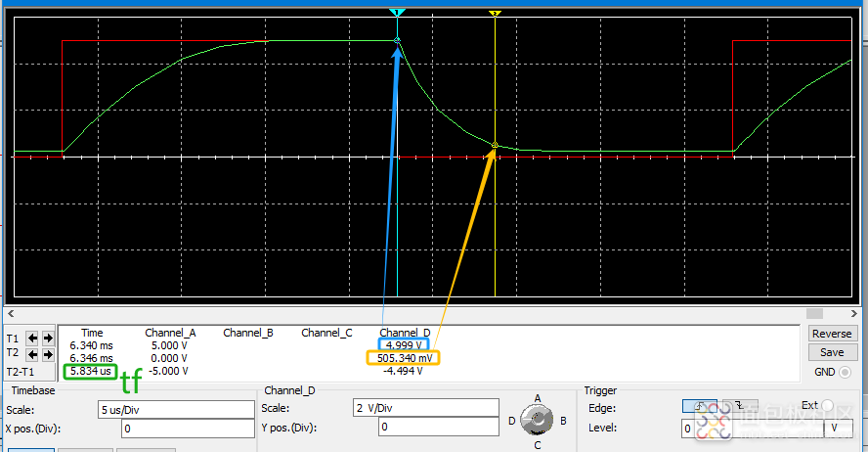Click Channel_A difference -5.000 V
This screenshot has height=452, width=868.
pos(168,371)
